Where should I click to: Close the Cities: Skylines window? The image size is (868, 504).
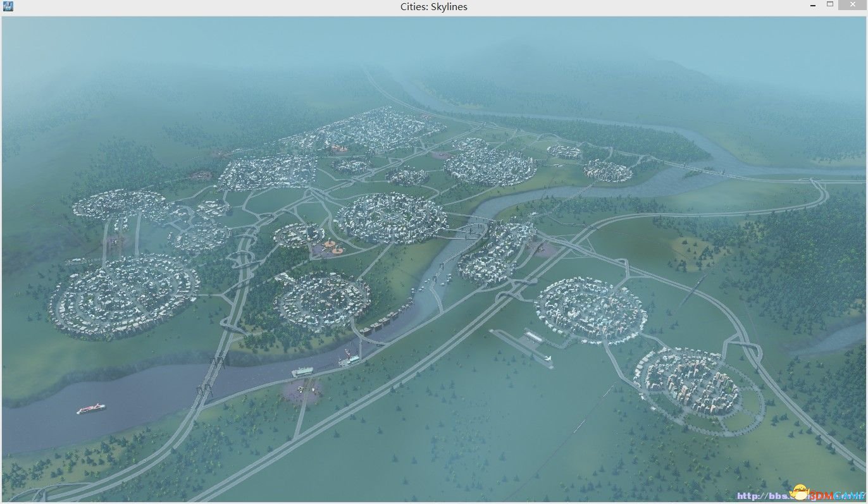(x=852, y=6)
